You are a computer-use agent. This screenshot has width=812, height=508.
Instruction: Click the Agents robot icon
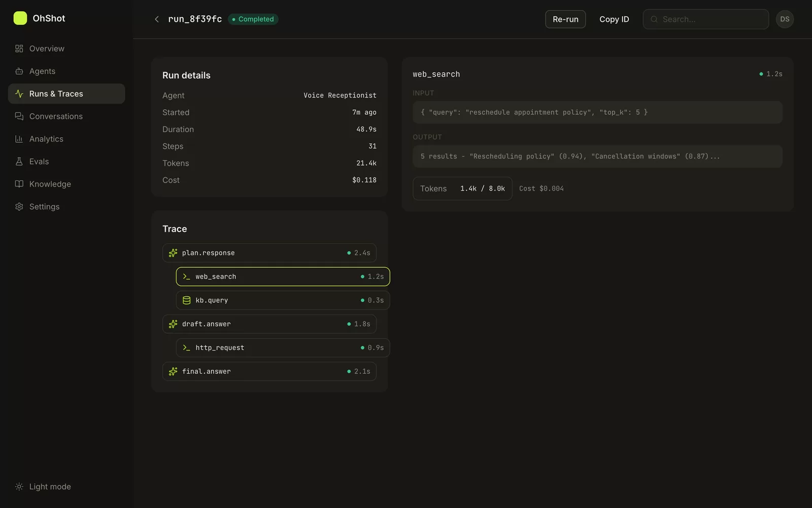(19, 71)
